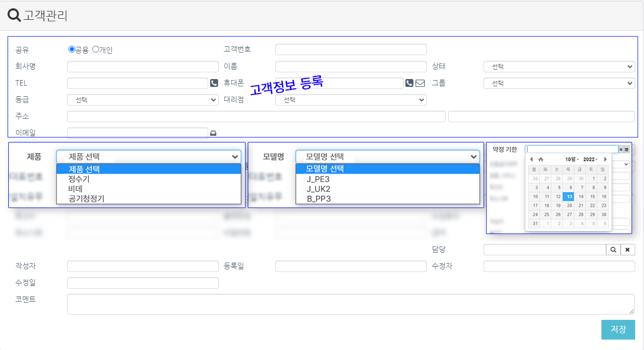
Task: Select October 13 in the calendar
Action: [569, 197]
